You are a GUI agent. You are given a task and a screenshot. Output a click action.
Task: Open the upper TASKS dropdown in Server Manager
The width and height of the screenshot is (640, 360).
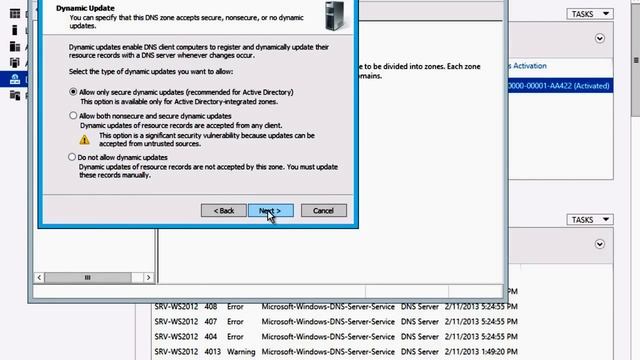[x=590, y=14]
